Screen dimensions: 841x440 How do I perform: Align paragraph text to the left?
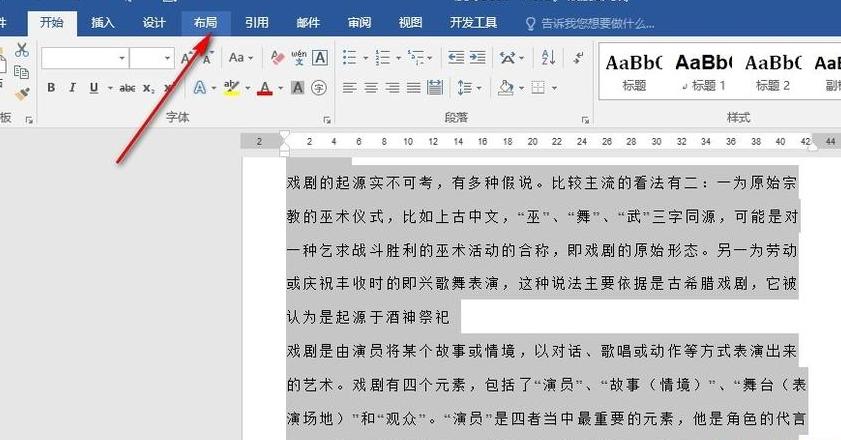click(x=350, y=87)
